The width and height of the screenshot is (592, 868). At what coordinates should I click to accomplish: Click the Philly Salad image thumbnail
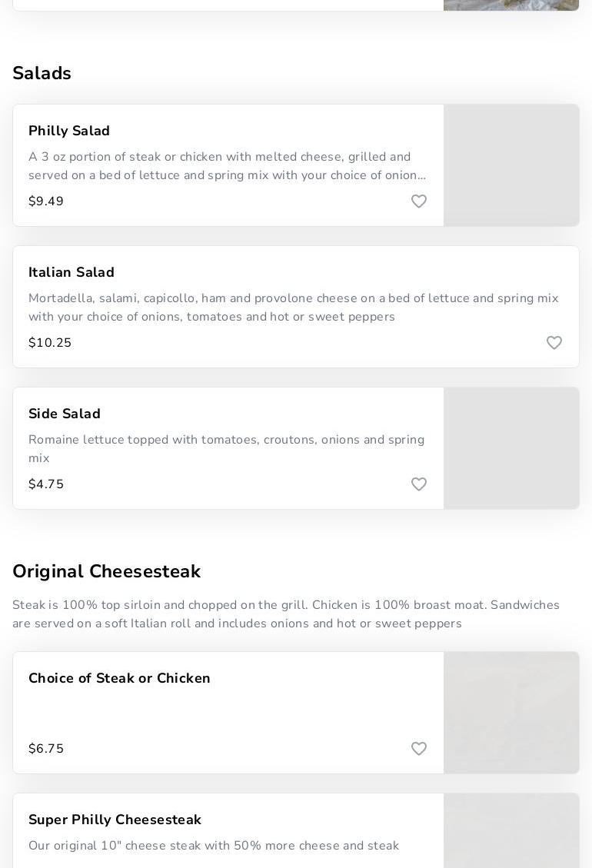click(x=511, y=165)
